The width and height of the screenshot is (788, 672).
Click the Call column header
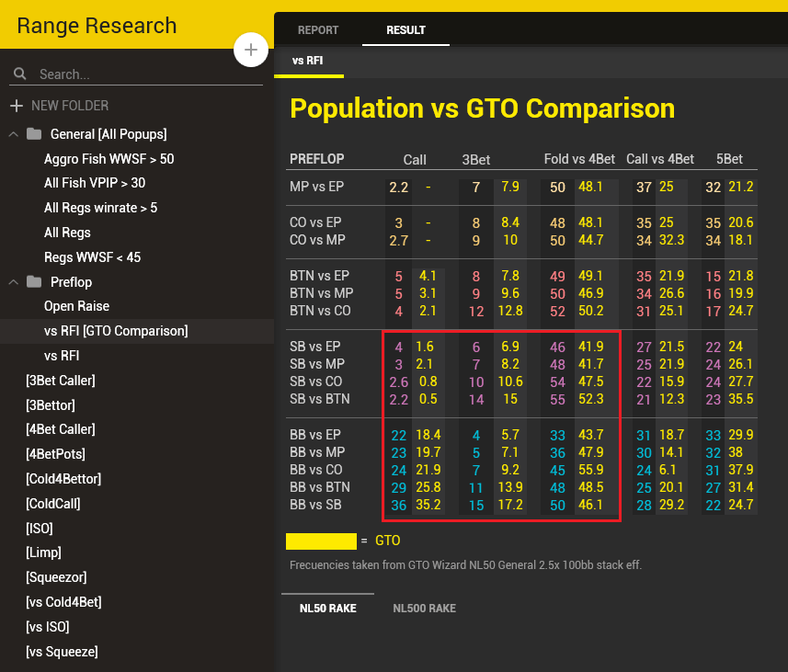coord(415,160)
